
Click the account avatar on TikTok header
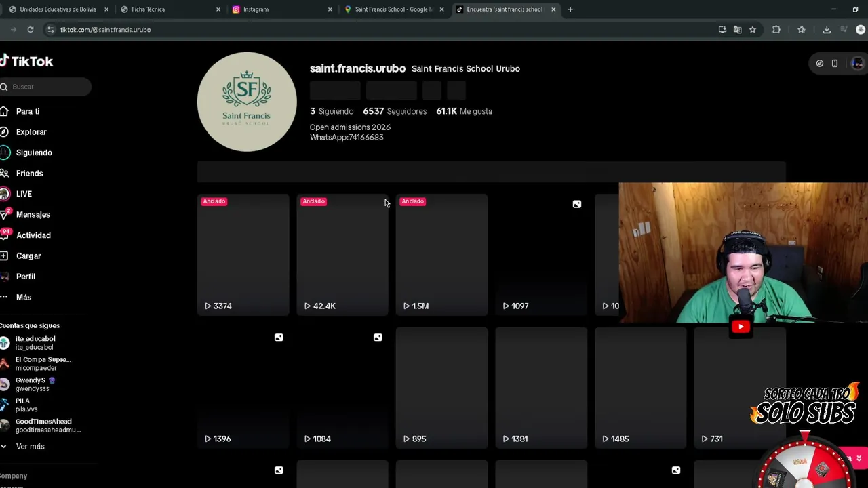click(x=857, y=64)
